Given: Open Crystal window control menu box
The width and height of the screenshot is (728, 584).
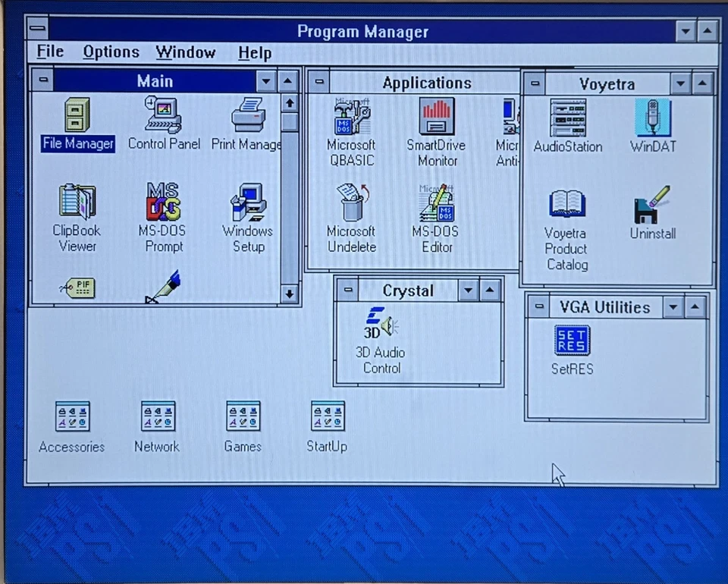Looking at the screenshot, I should (x=348, y=290).
